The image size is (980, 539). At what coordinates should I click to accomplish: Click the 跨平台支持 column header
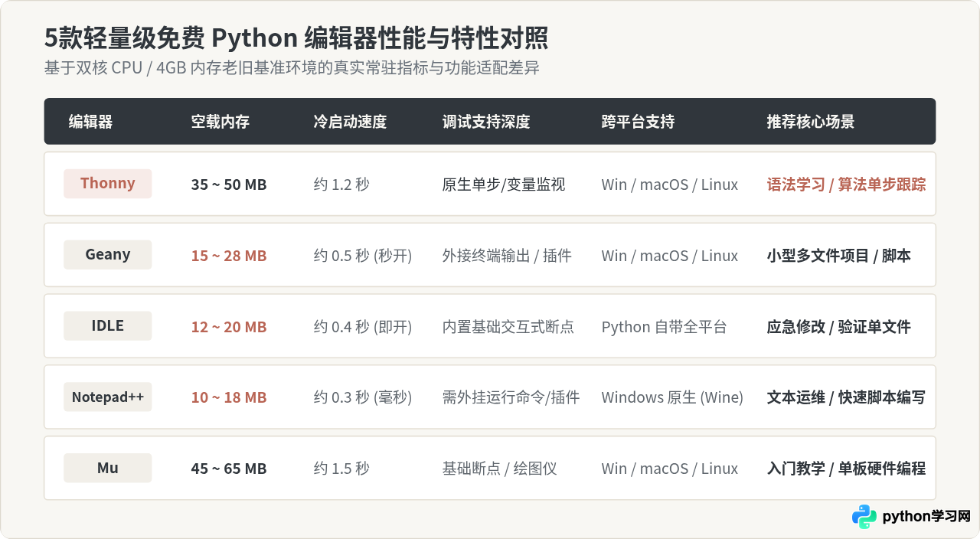pyautogui.click(x=638, y=122)
